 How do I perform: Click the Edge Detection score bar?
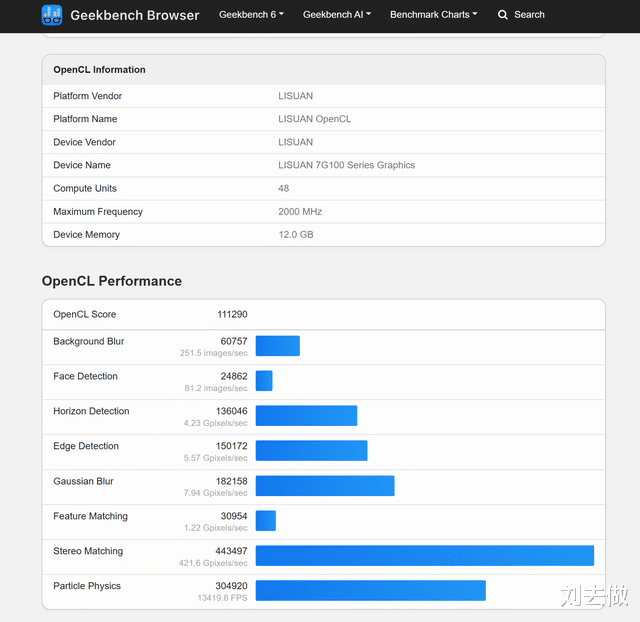pos(311,451)
